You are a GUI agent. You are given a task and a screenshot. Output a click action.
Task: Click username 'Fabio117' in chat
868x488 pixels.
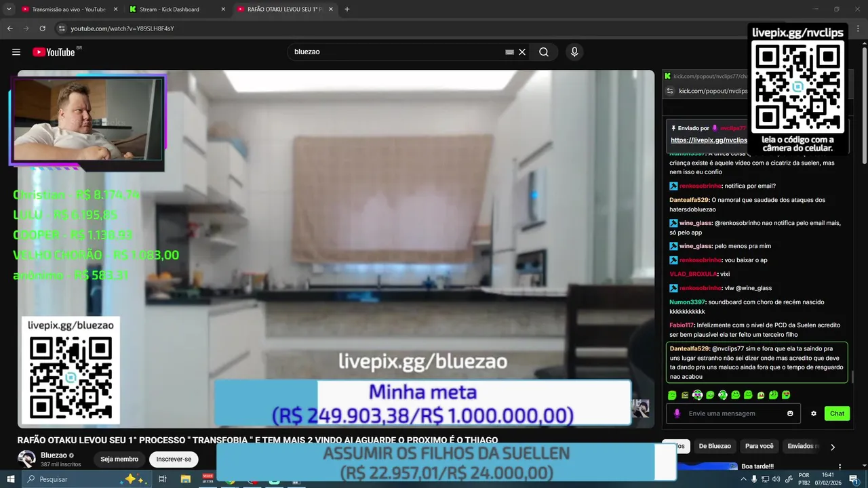[682, 325]
